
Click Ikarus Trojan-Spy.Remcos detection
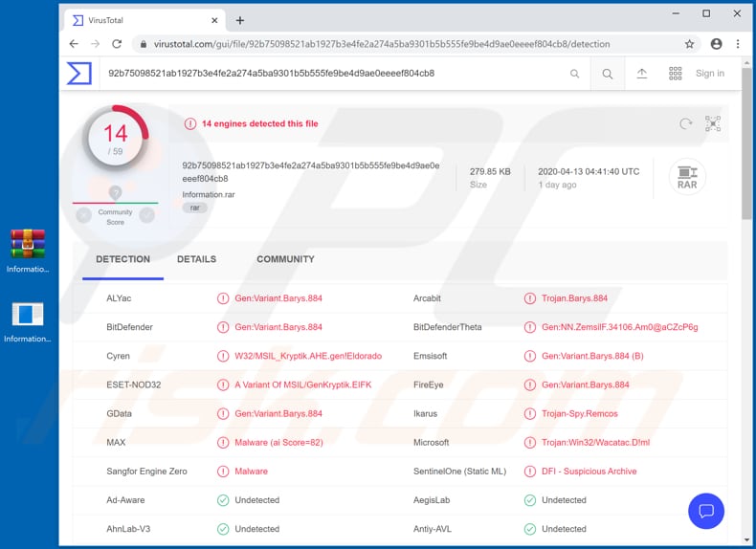tap(580, 413)
